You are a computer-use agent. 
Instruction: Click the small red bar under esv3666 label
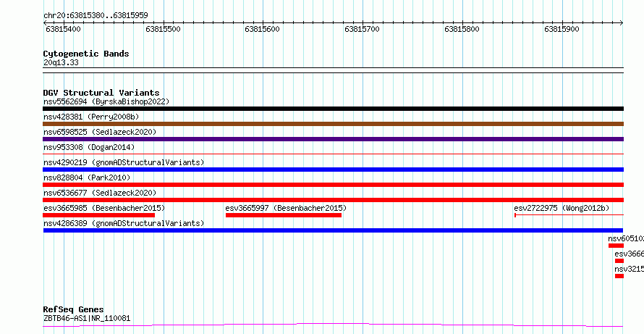pos(619,261)
